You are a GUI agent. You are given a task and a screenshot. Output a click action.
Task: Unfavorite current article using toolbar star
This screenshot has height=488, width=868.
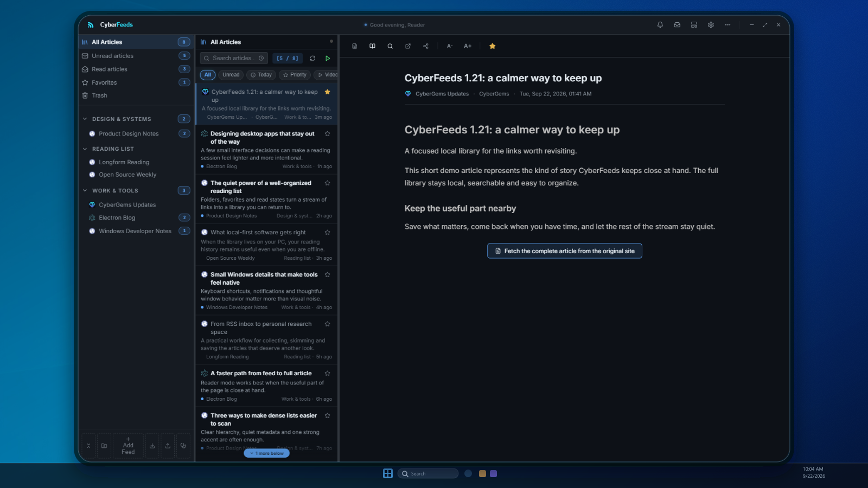point(493,46)
